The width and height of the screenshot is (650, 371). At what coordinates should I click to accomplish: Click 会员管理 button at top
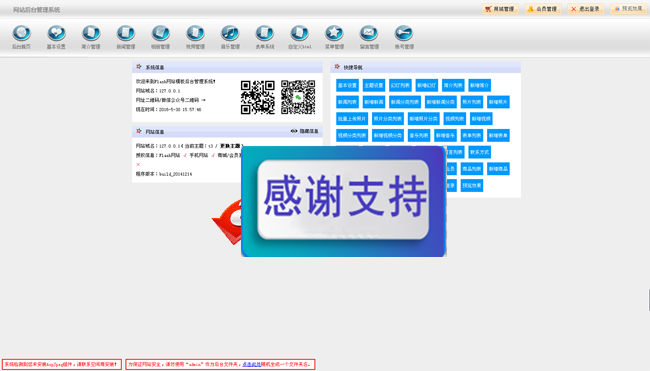click(x=543, y=9)
